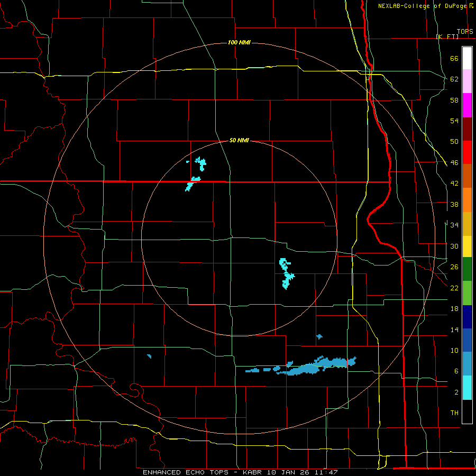Image resolution: width=476 pixels, height=476 pixels.
Task: Click the white swatch in the tops legend
Action: (467, 58)
